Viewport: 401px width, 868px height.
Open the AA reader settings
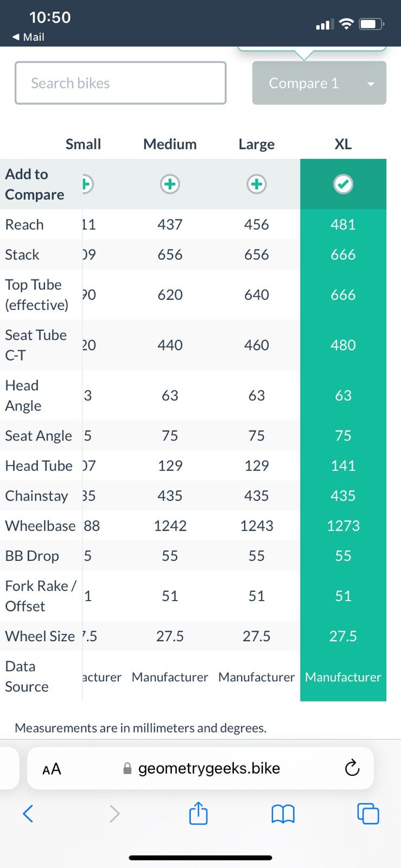(52, 768)
